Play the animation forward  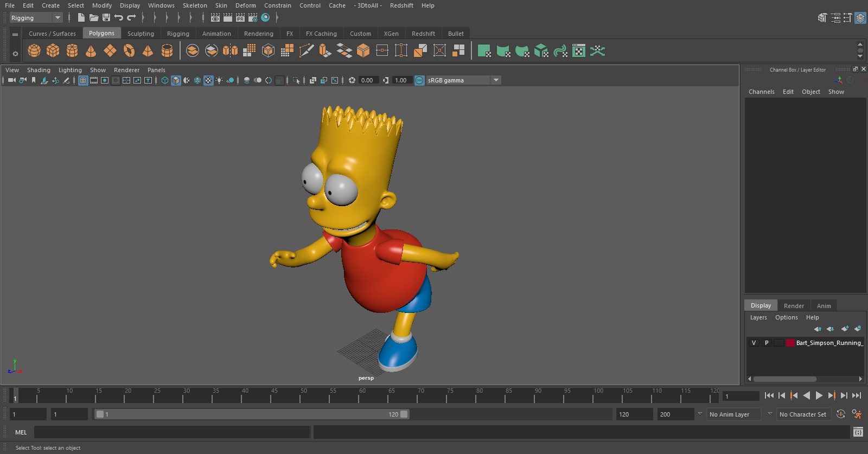point(819,395)
